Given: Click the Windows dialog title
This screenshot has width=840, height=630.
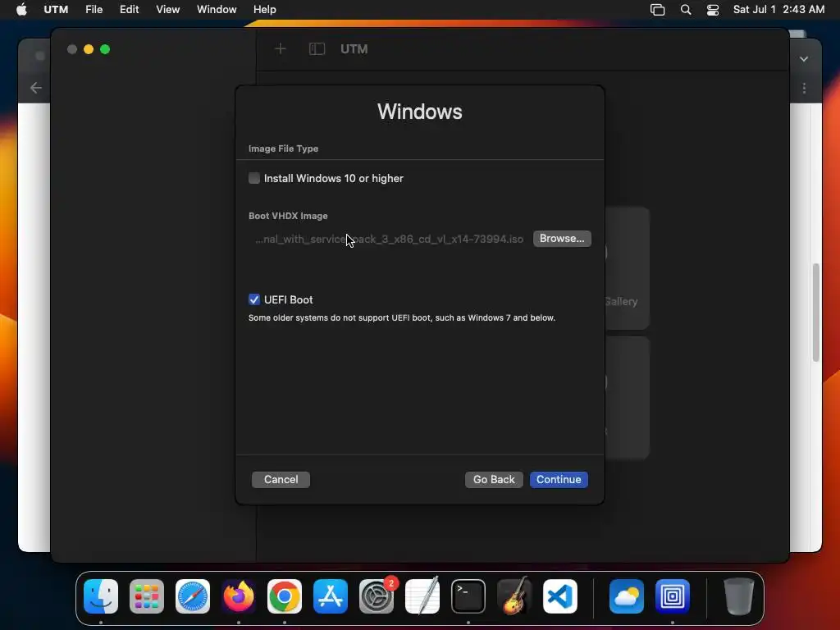Looking at the screenshot, I should pyautogui.click(x=419, y=112).
